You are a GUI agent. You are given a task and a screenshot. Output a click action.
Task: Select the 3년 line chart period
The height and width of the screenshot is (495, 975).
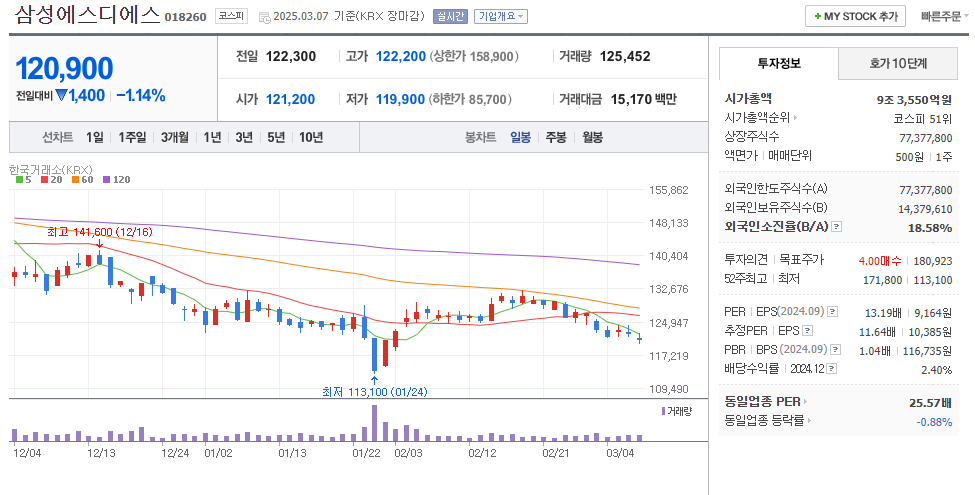coord(244,137)
